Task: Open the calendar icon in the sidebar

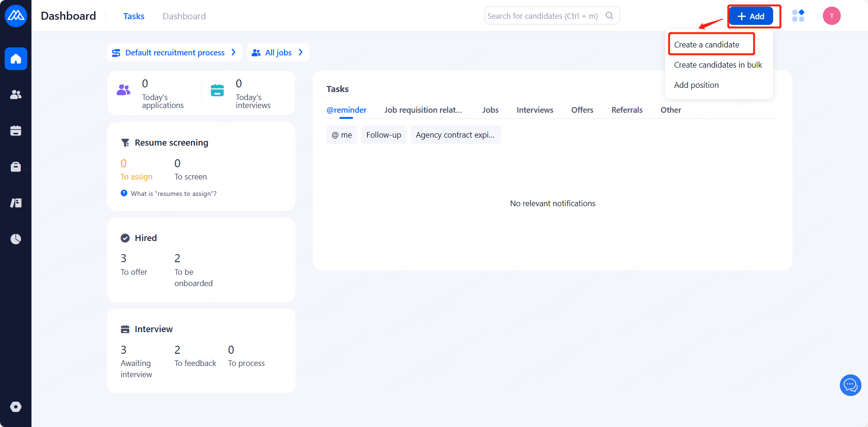Action: (16, 131)
